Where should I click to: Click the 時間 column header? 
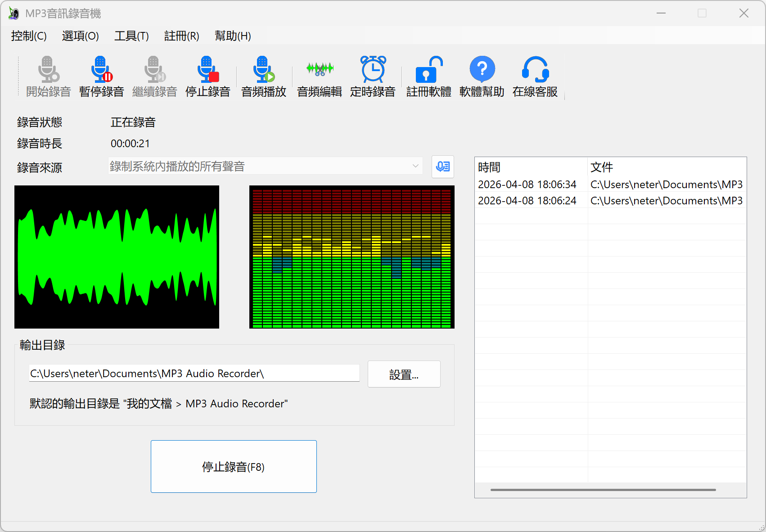pyautogui.click(x=531, y=167)
